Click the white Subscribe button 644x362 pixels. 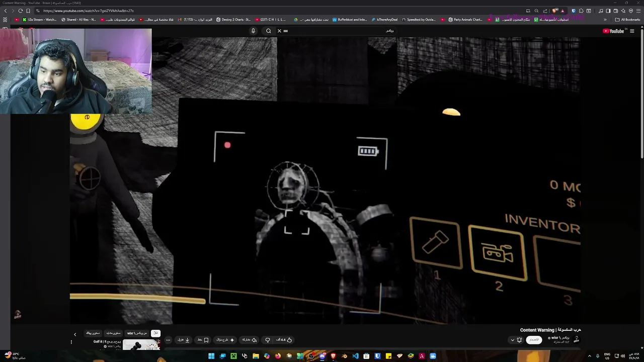coord(534,340)
